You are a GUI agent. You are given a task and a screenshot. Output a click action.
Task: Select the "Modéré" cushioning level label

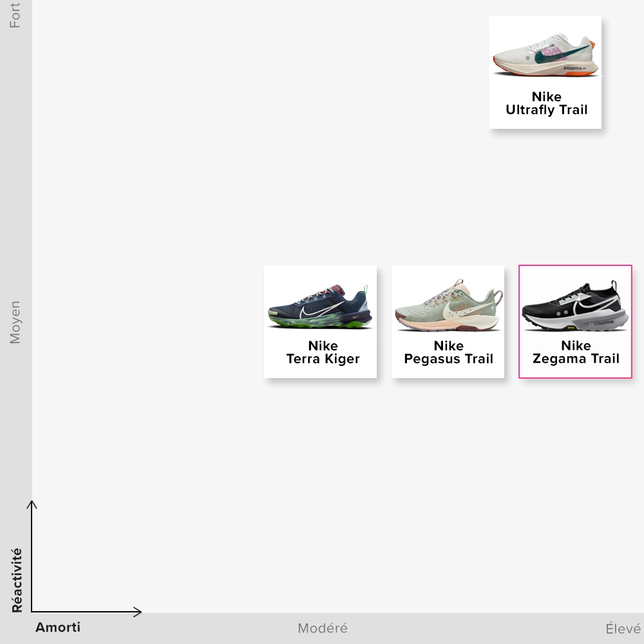tap(322, 629)
